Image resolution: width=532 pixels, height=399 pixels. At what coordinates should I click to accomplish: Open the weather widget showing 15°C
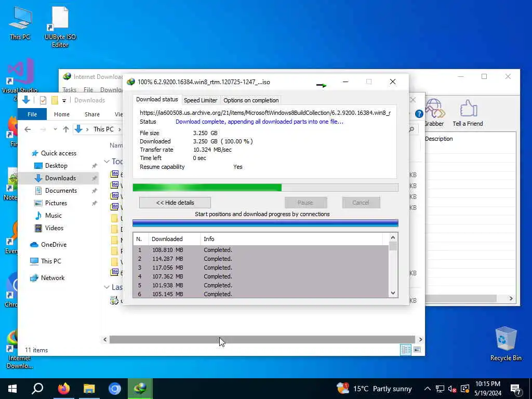coord(374,389)
